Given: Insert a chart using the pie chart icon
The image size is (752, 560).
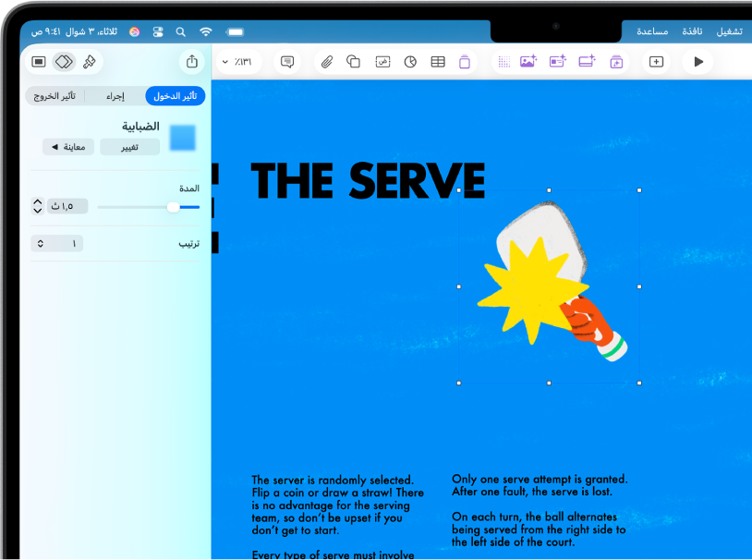Looking at the screenshot, I should point(410,61).
